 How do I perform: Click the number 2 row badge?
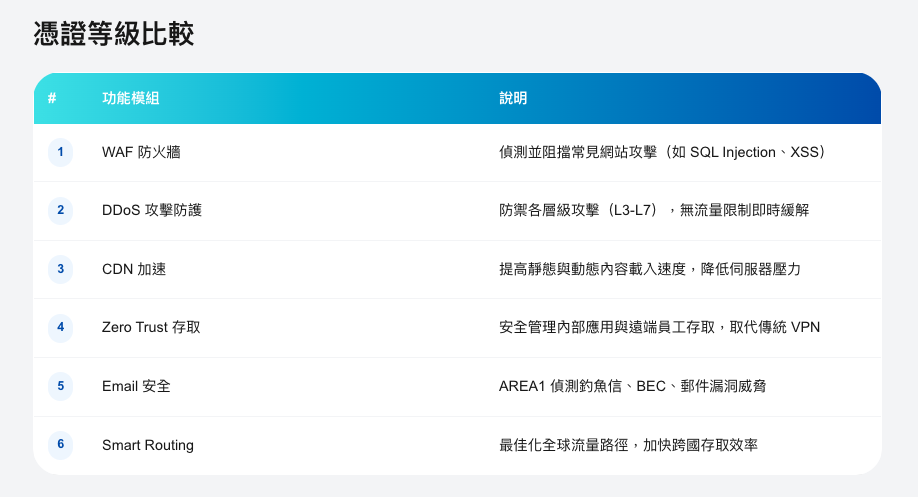click(x=60, y=211)
